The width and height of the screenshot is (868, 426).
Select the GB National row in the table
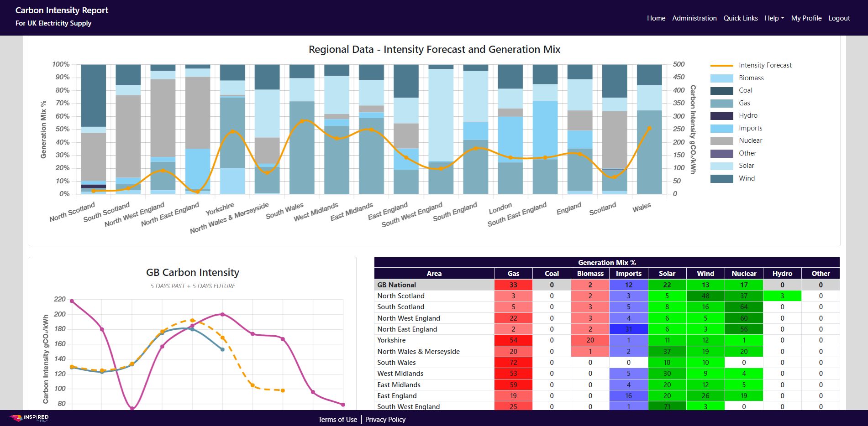434,285
